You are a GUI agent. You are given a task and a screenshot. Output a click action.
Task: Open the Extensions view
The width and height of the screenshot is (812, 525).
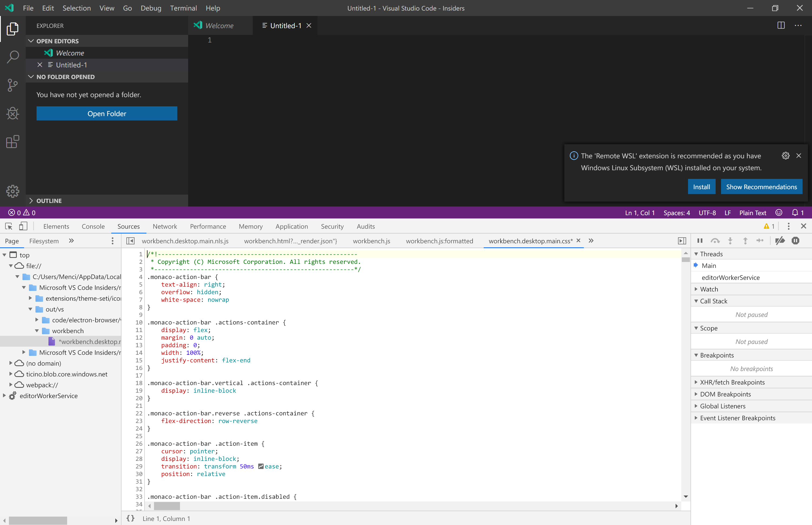[13, 142]
